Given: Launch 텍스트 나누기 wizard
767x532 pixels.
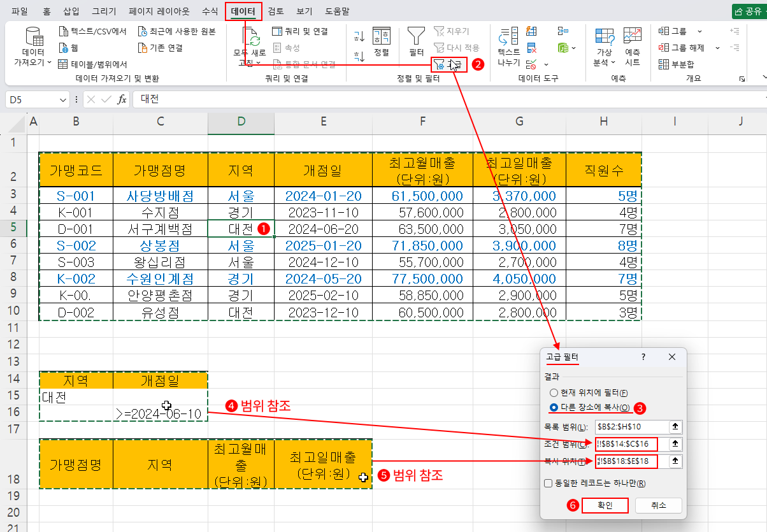Looking at the screenshot, I should coord(508,47).
